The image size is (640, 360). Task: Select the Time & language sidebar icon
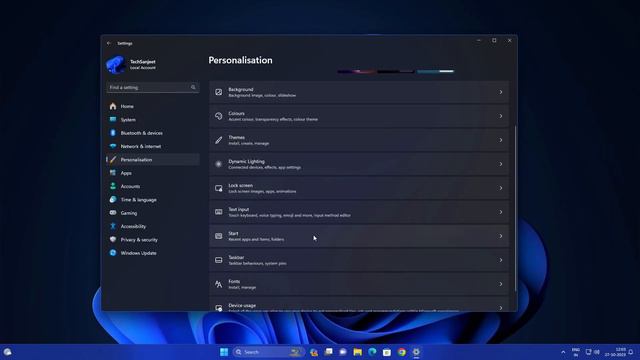coord(113,200)
